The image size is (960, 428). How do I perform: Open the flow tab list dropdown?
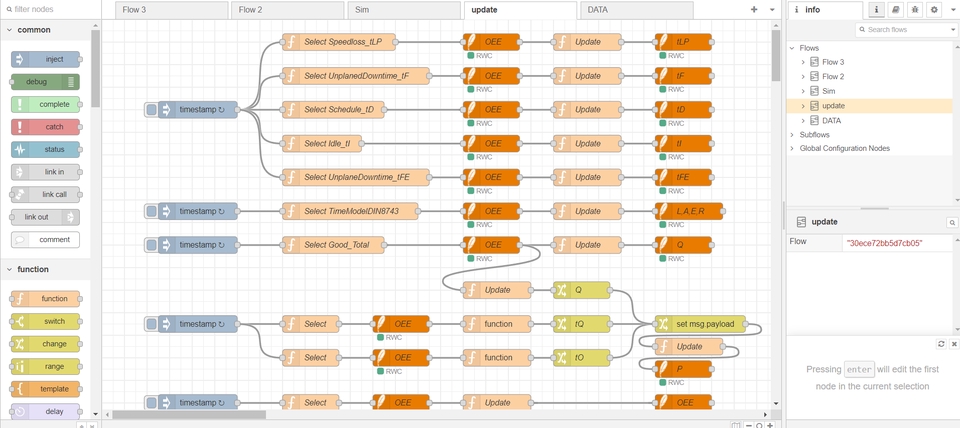pos(771,10)
